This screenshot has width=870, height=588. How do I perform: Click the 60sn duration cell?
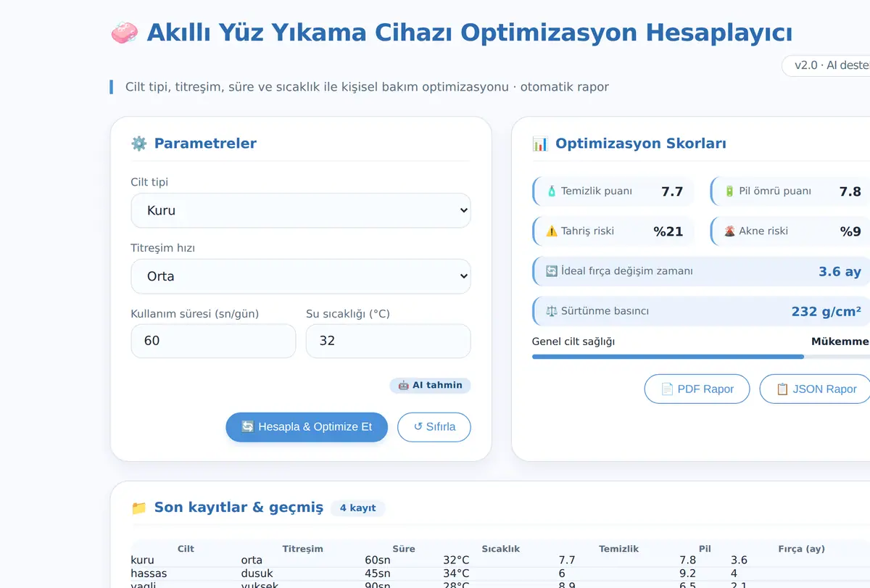coord(377,560)
